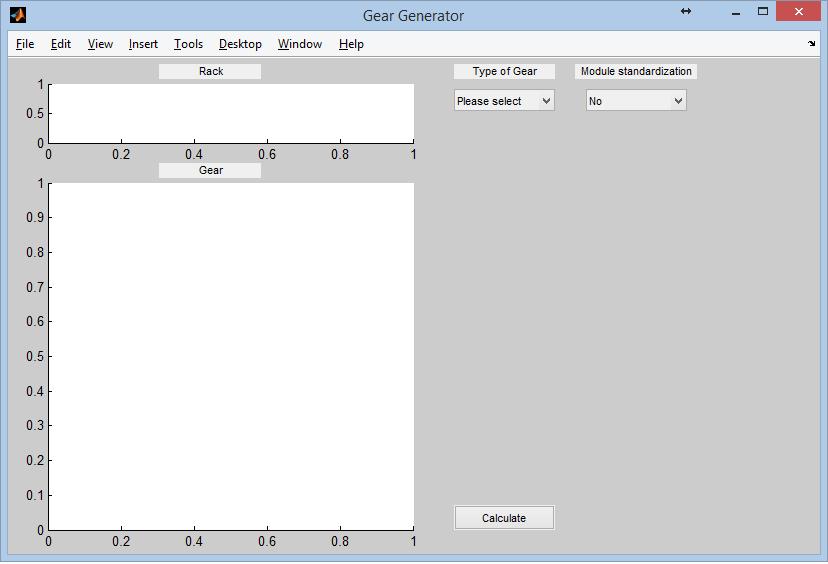Screen dimensions: 828x564
Task: Open the Help menu
Action: coord(351,44)
